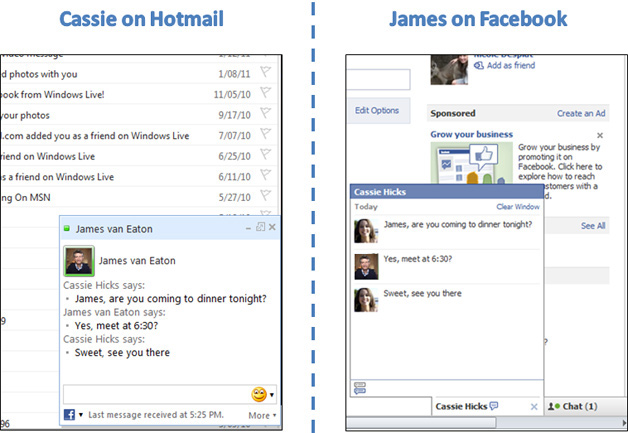628x433 pixels.
Task: Flag the message dated 6/25/10
Action: pos(265,155)
